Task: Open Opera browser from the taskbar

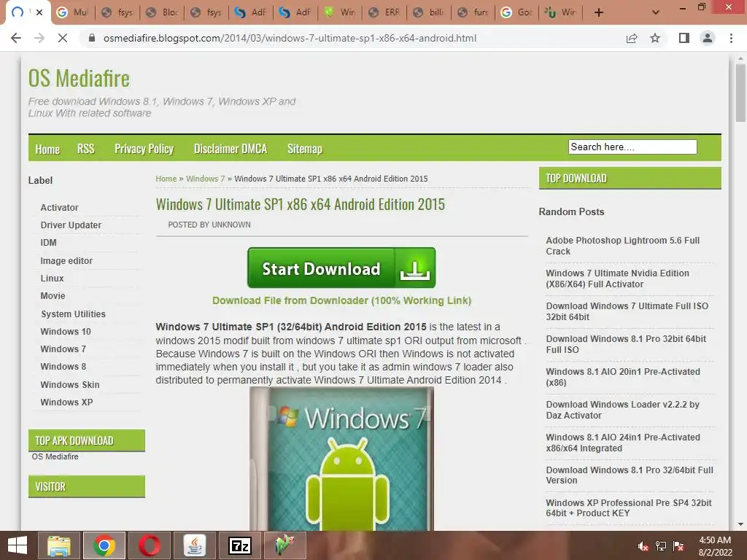Action: point(149,545)
